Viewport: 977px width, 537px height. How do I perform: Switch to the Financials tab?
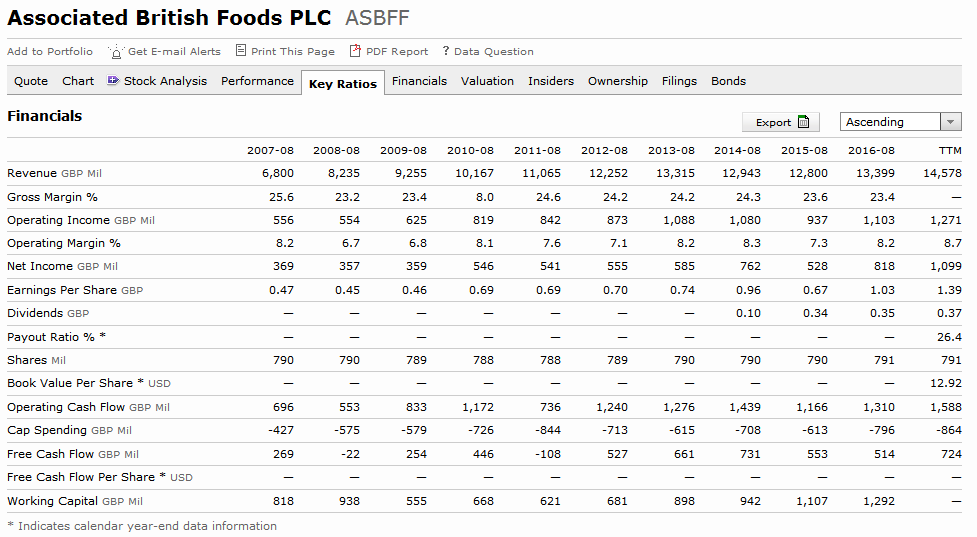click(x=419, y=81)
